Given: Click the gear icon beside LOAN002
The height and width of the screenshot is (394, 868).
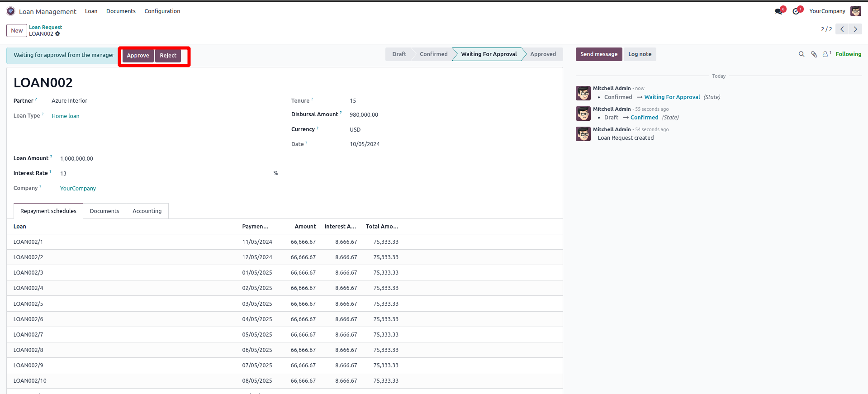Looking at the screenshot, I should [57, 34].
